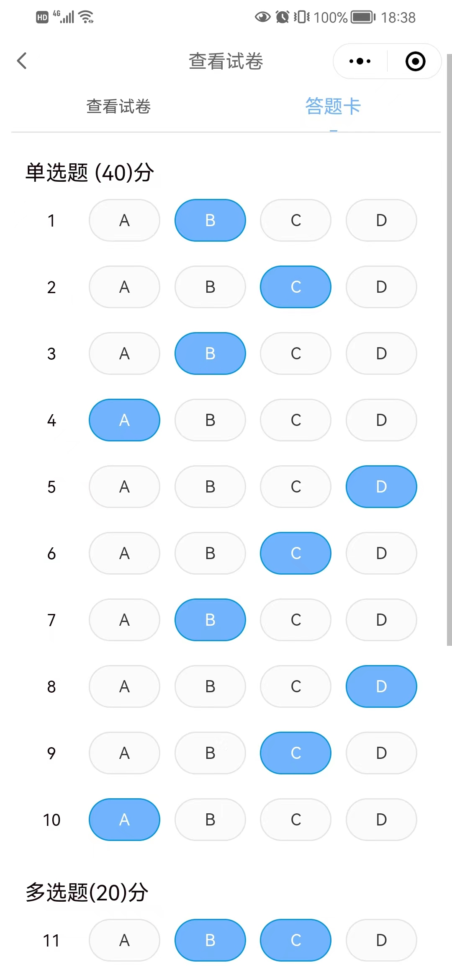This screenshot has width=452, height=980.
Task: Tap the mini program close target icon
Action: pos(415,62)
